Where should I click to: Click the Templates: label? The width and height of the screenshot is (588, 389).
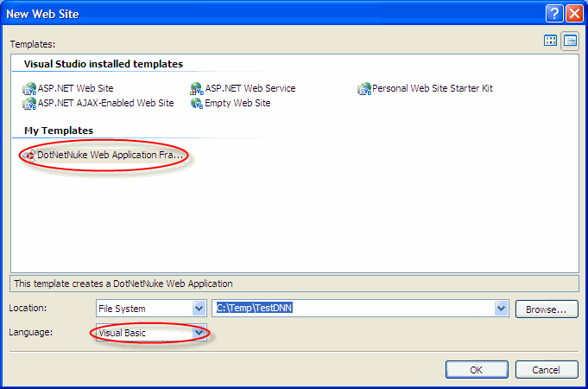(x=33, y=44)
